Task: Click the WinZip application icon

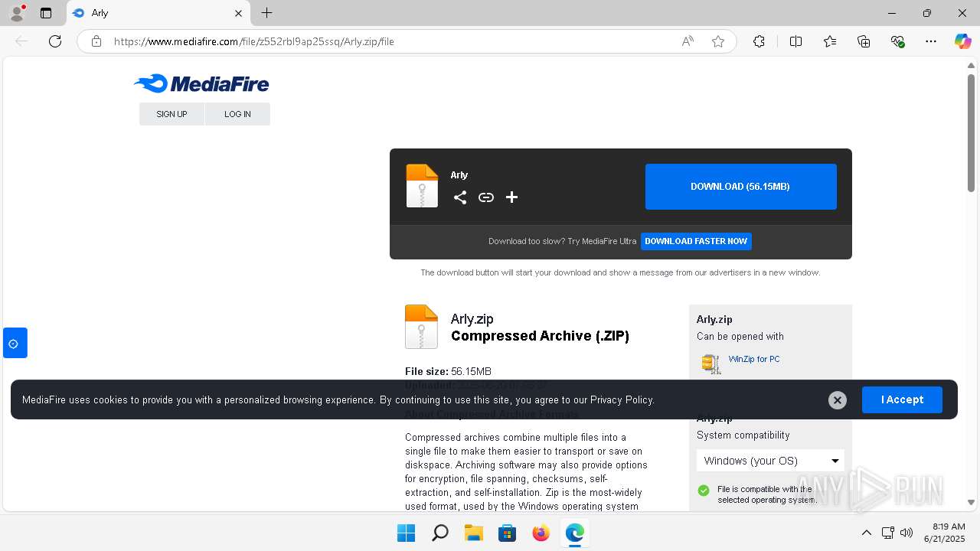Action: click(711, 364)
